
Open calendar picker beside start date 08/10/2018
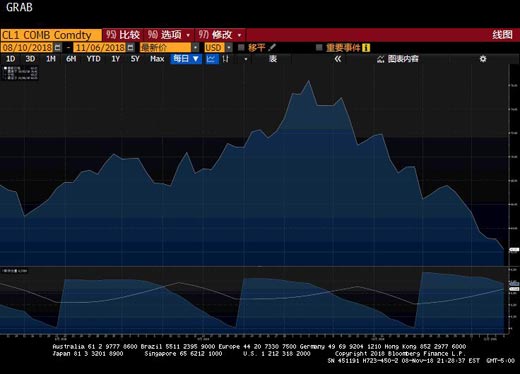coord(58,48)
